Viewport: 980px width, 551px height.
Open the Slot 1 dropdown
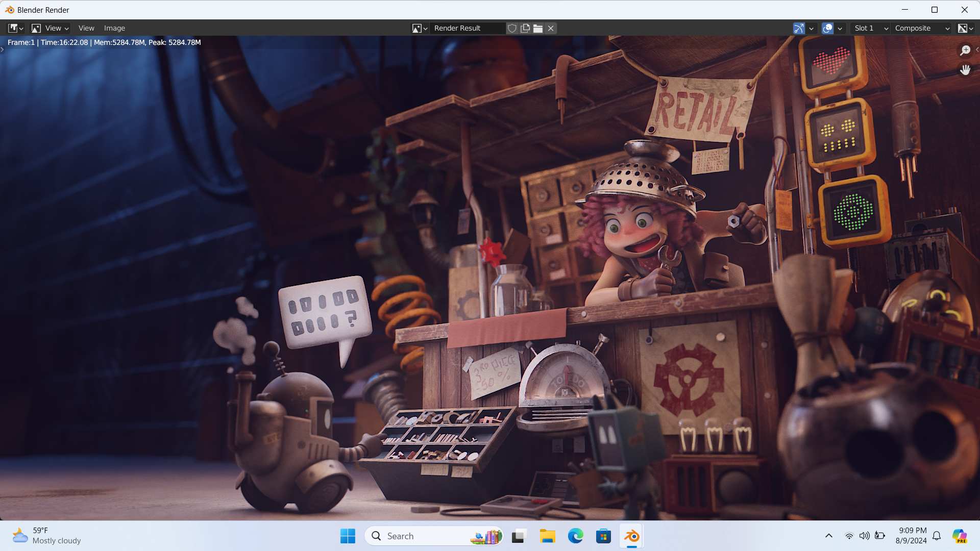tap(871, 28)
